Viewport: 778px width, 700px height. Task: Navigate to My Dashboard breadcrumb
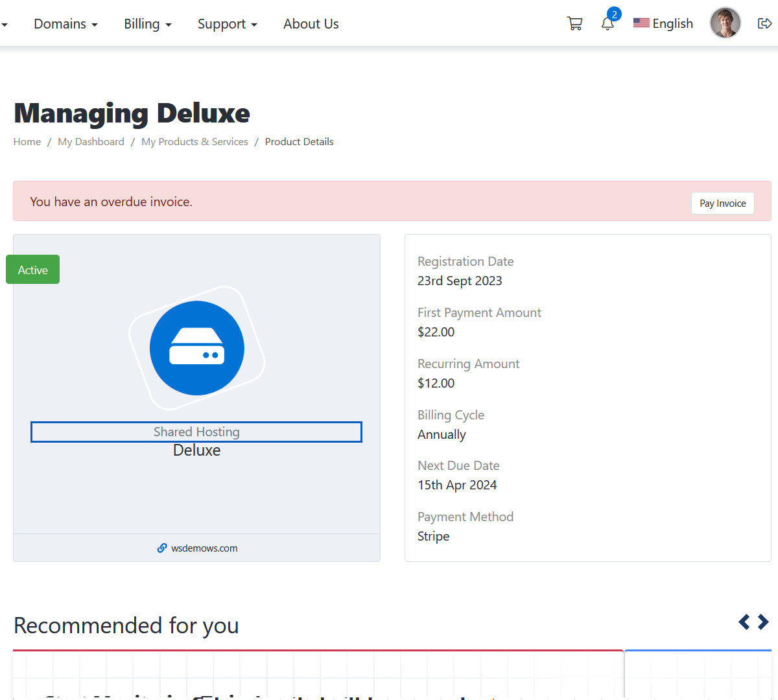[x=91, y=142]
